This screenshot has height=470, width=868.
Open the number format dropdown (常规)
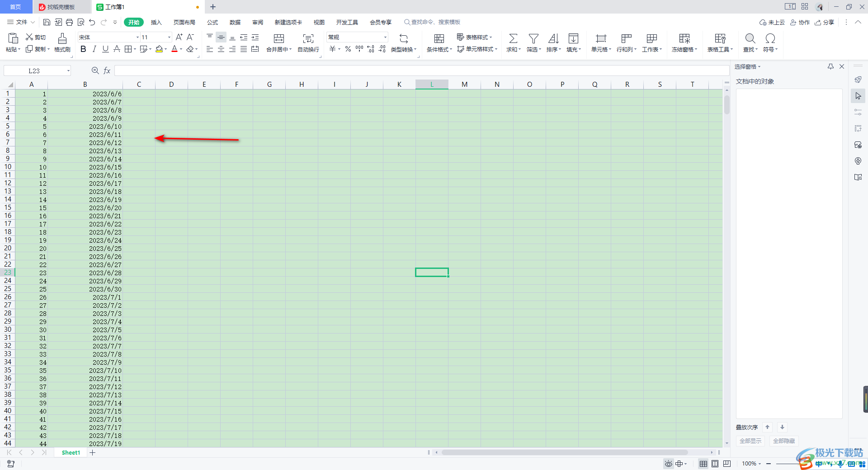point(385,37)
